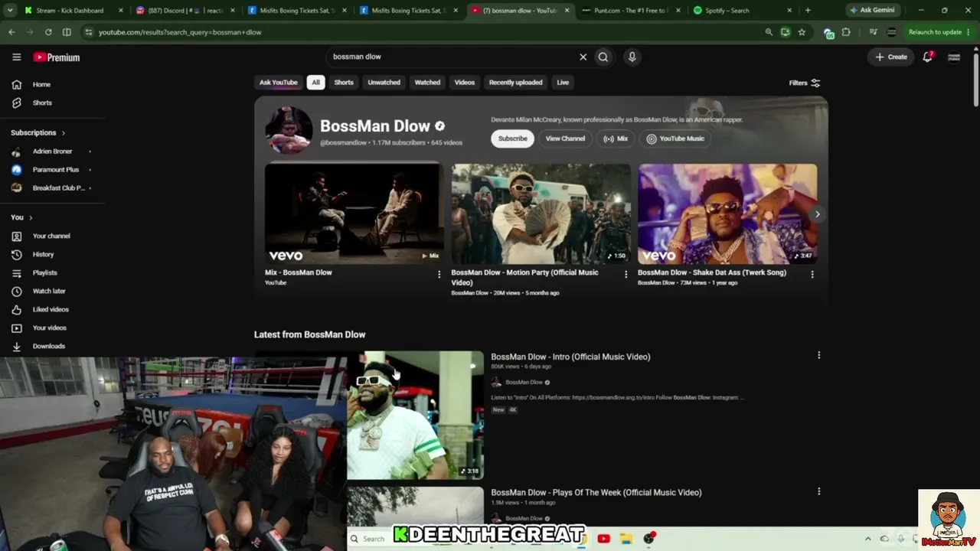Open the Chrome profile avatar
980x551 pixels.
[x=891, y=32]
